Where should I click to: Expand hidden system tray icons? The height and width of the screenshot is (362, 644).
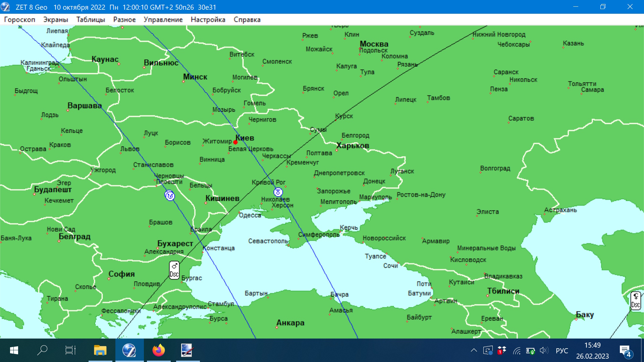coord(474,351)
